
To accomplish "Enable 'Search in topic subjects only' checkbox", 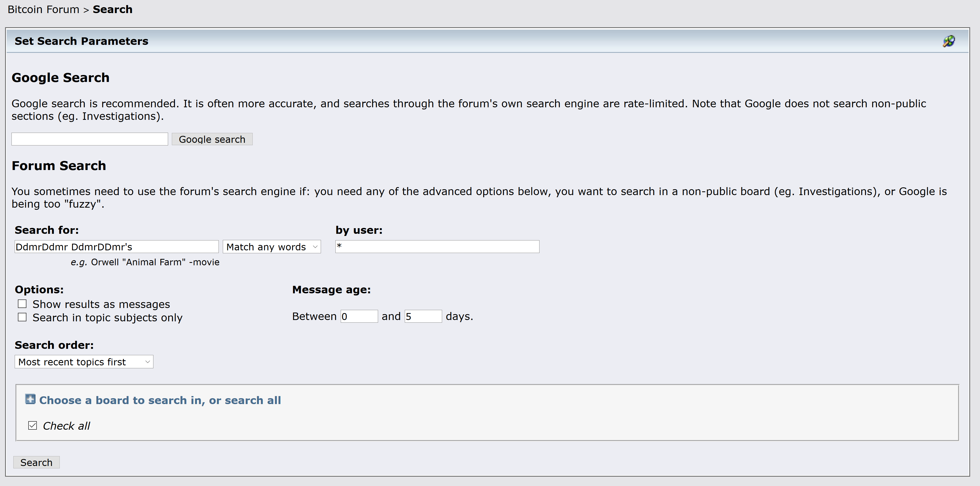I will (22, 317).
